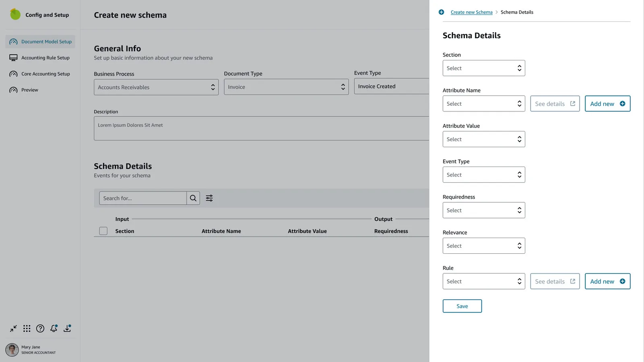The image size is (644, 362).
Task: Collapse sidebar with the arrows icon
Action: [x=13, y=329]
